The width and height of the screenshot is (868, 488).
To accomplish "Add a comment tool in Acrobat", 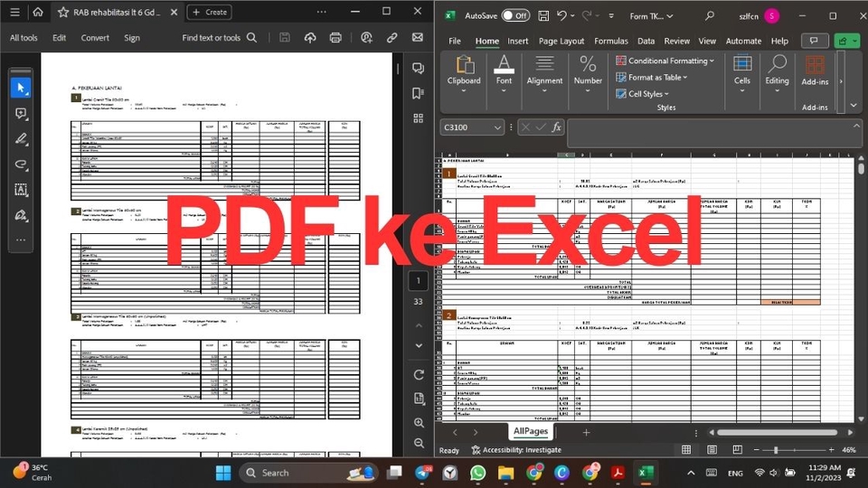I will (x=21, y=114).
